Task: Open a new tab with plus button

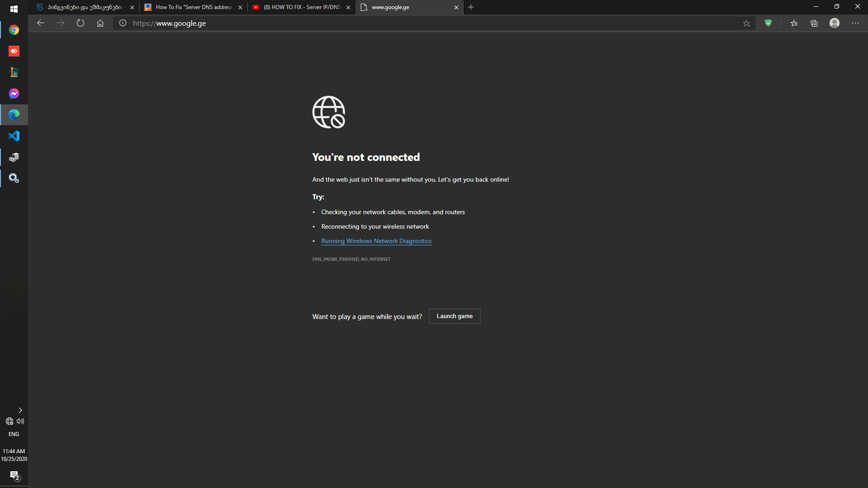Action: pyautogui.click(x=471, y=7)
